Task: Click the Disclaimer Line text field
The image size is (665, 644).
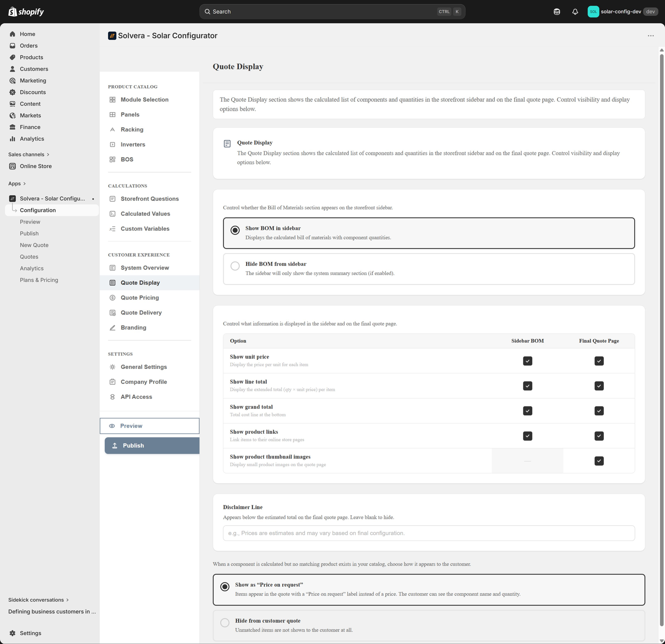Action: tap(429, 533)
